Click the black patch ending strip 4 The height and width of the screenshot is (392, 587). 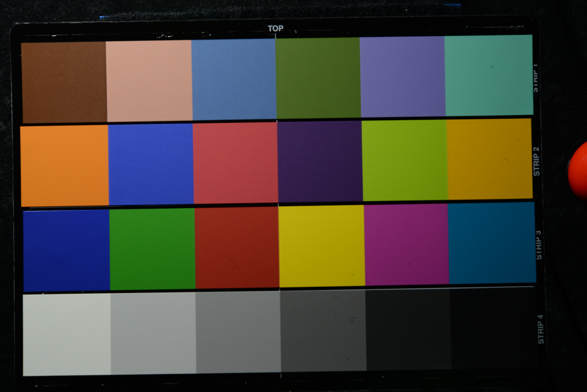click(494, 328)
